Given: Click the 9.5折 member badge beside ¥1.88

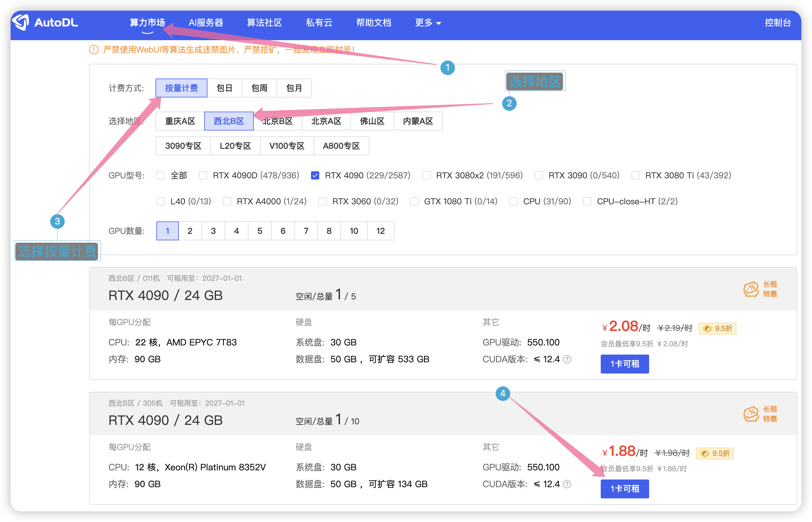Looking at the screenshot, I should 714,453.
